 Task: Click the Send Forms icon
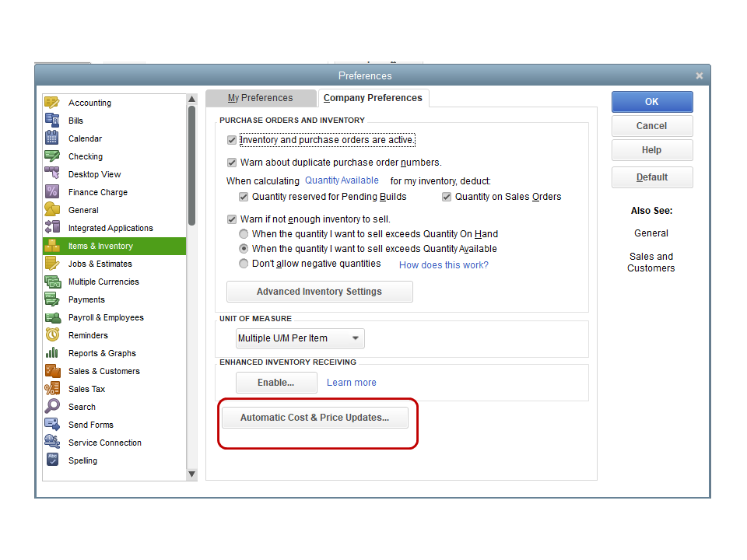52,425
